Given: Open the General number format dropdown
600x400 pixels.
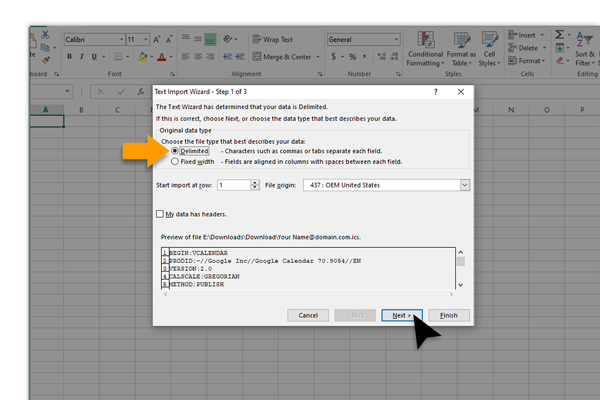Looking at the screenshot, I should pyautogui.click(x=396, y=39).
